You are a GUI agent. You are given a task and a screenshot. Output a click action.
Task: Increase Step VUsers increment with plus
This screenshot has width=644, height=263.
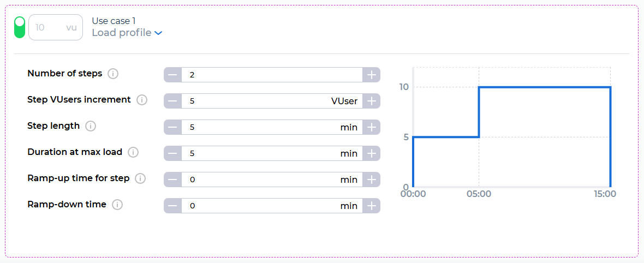371,101
